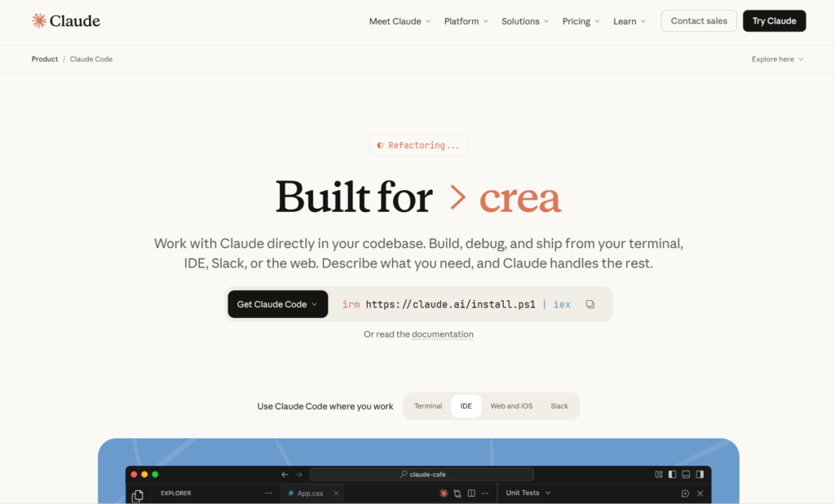Viewport: 835px width, 504px height.
Task: Toggle the bottom panel visibility icon
Action: click(x=685, y=474)
